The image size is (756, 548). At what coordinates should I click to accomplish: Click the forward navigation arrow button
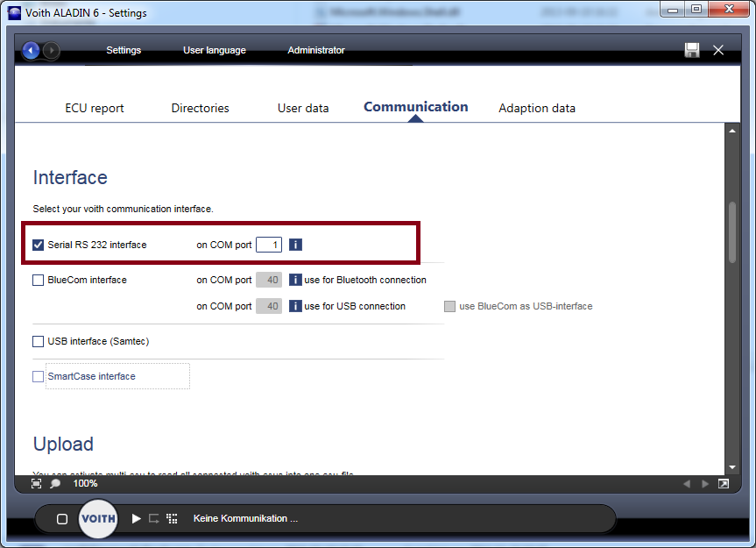(51, 50)
